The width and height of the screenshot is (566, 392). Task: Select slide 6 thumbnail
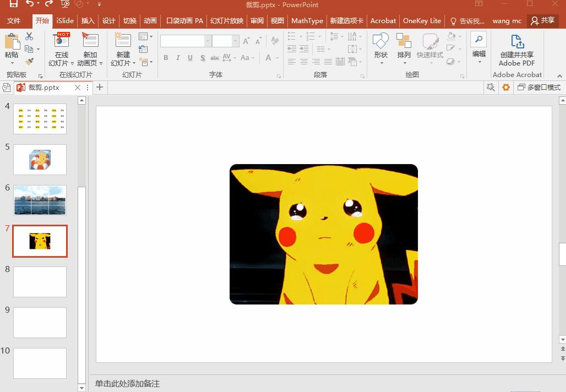pyautogui.click(x=40, y=200)
